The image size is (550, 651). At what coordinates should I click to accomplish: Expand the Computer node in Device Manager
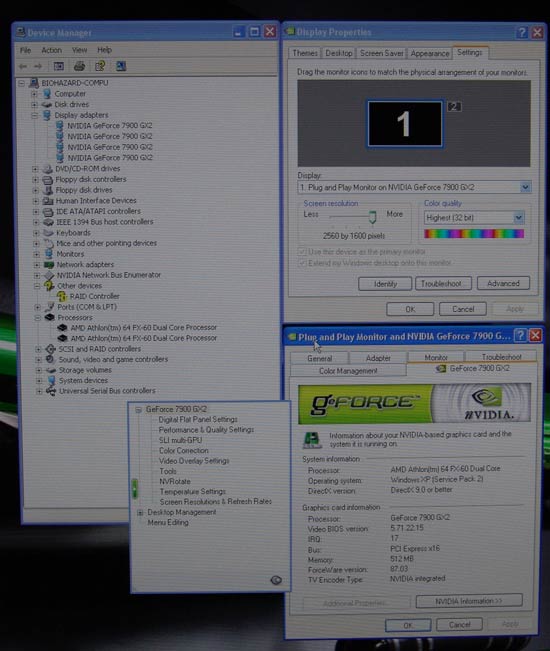click(34, 94)
